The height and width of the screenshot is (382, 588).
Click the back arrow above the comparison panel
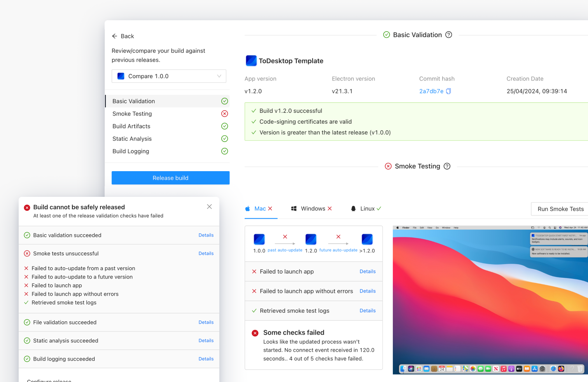[114, 36]
